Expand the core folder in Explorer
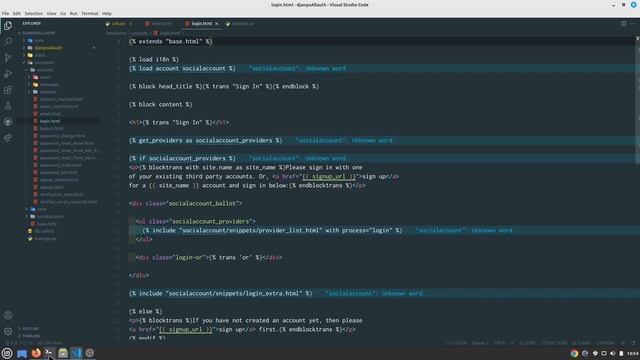Screen dimensions: 640x360 click(x=39, y=40)
